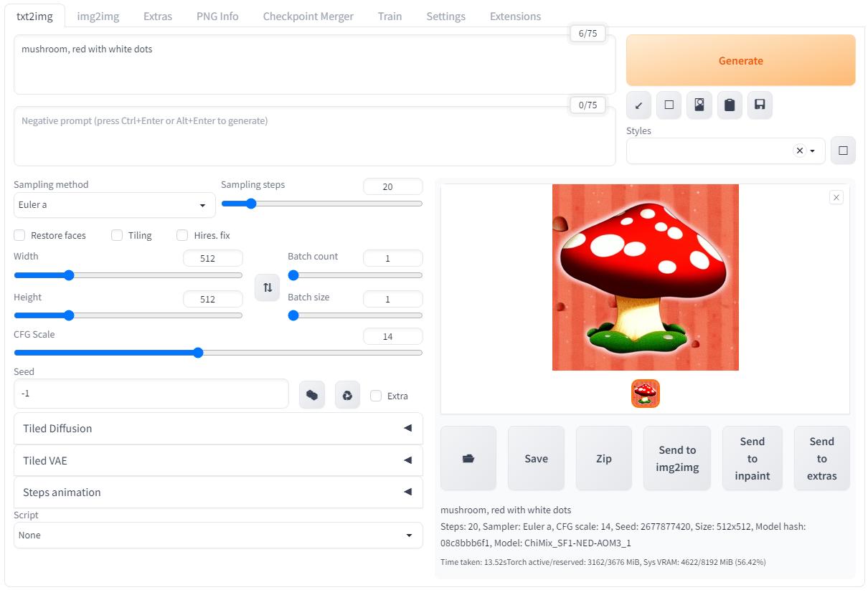Click the square button beside Styles dropdown

click(x=843, y=151)
